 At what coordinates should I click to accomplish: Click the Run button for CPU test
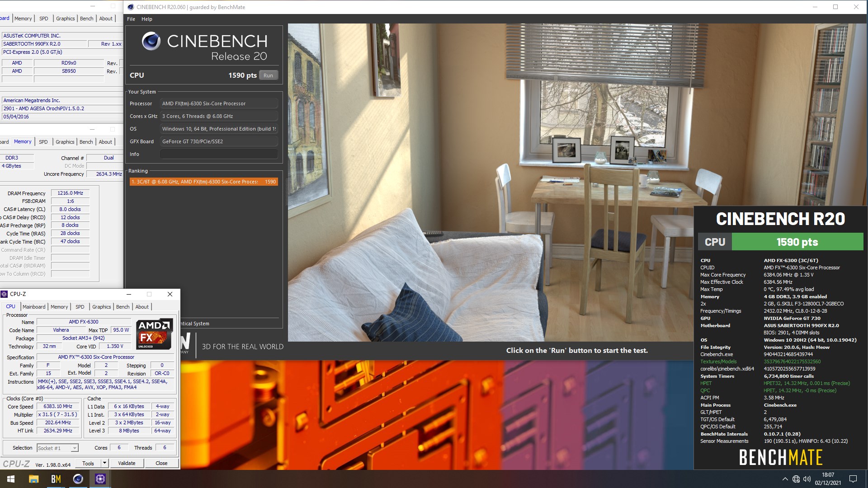pyautogui.click(x=268, y=75)
